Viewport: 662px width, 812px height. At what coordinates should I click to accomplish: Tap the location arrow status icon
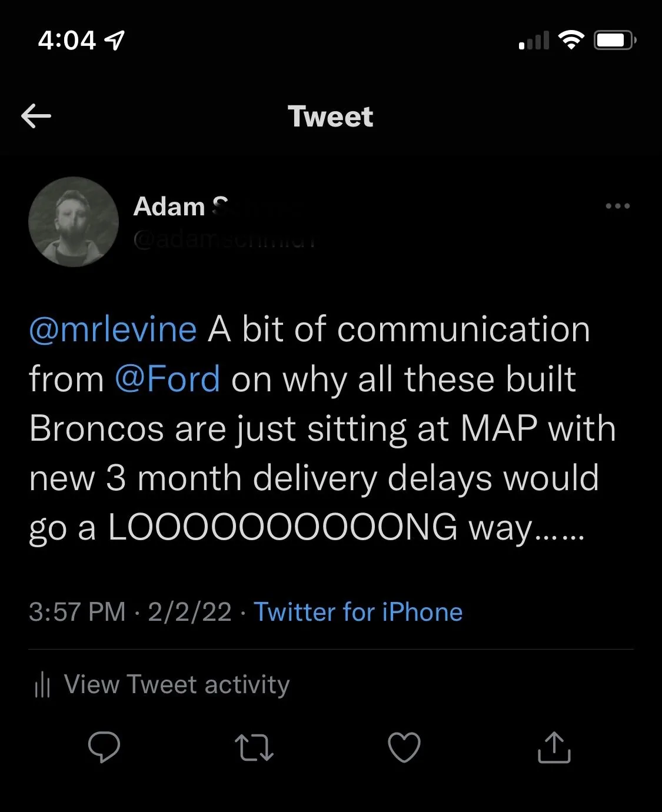tap(114, 40)
